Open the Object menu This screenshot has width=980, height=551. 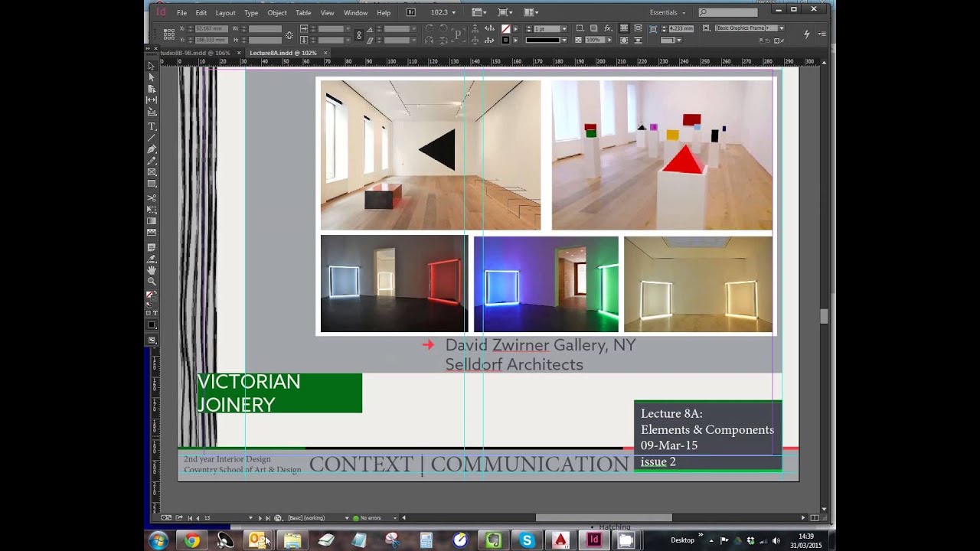point(277,13)
